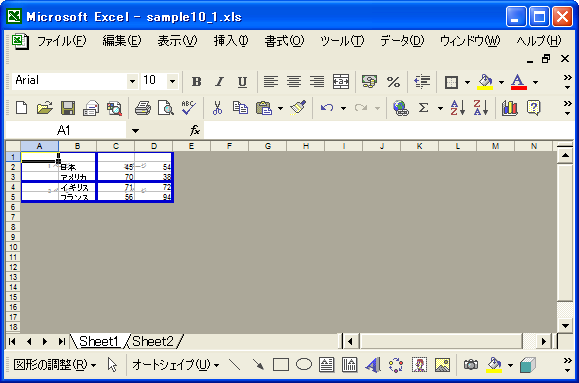Toggle Underline formatting

[242, 82]
